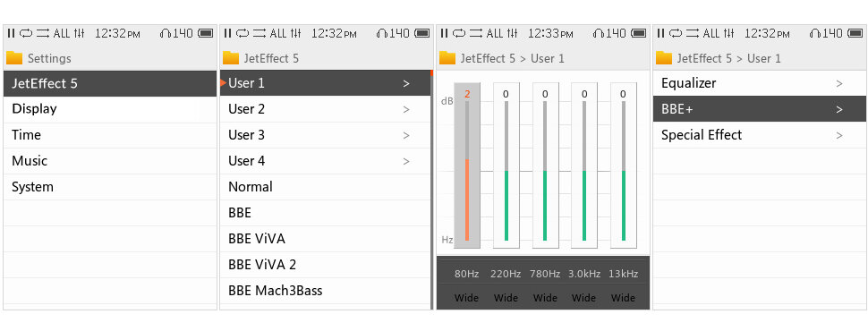The height and width of the screenshot is (331, 868).
Task: Expand User 2 preset chevron
Action: 406,110
